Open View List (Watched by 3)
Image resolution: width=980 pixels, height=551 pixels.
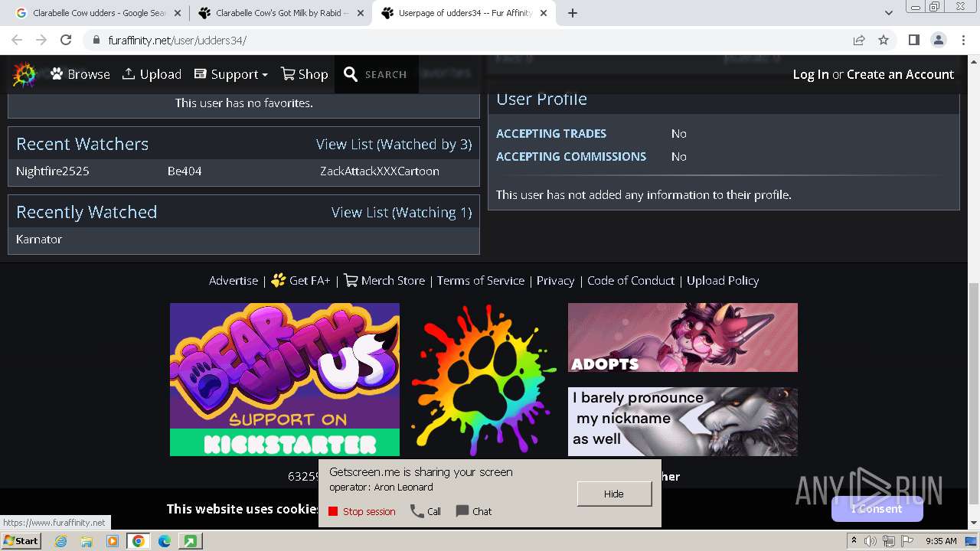point(394,144)
